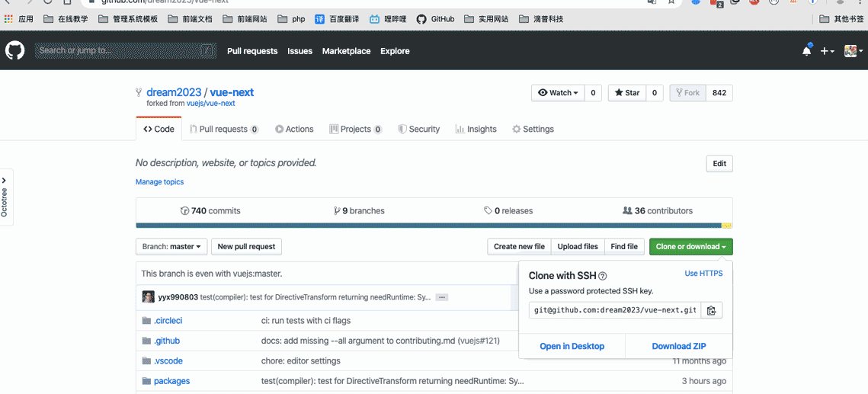Copy the SSH clone URL to clipboard
The height and width of the screenshot is (394, 868).
(x=712, y=310)
